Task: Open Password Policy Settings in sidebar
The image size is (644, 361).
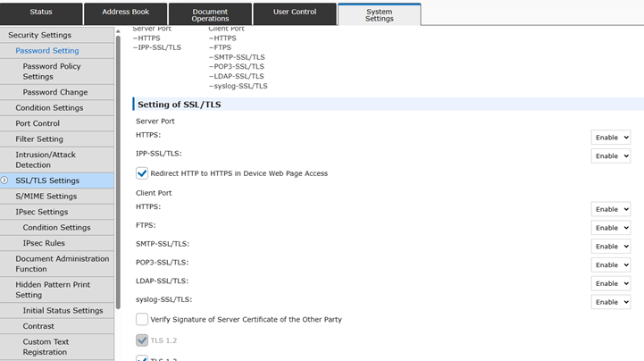Action: [x=52, y=71]
